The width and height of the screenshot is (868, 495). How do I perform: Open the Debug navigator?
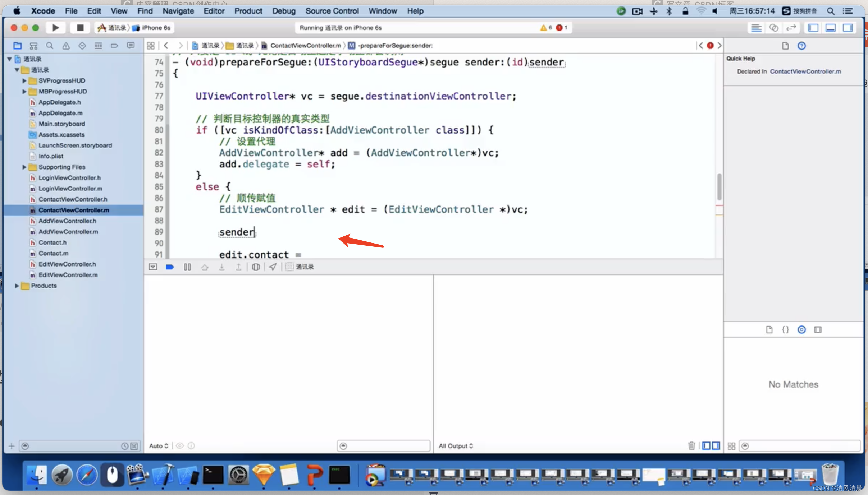pyautogui.click(x=98, y=46)
